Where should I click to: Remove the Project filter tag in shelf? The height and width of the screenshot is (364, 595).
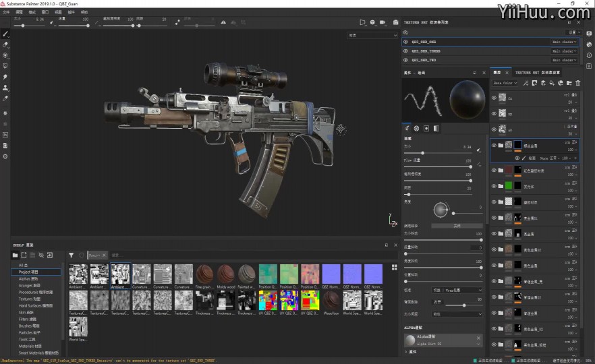(x=104, y=255)
